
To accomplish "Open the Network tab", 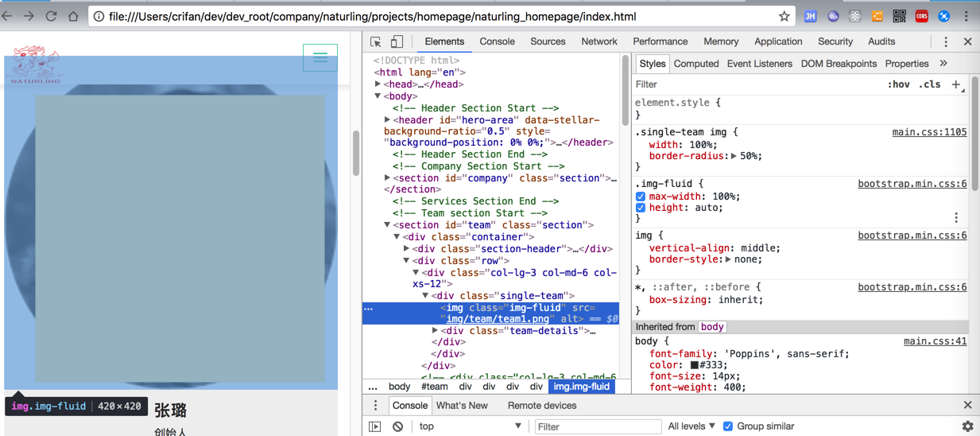I will (x=598, y=41).
